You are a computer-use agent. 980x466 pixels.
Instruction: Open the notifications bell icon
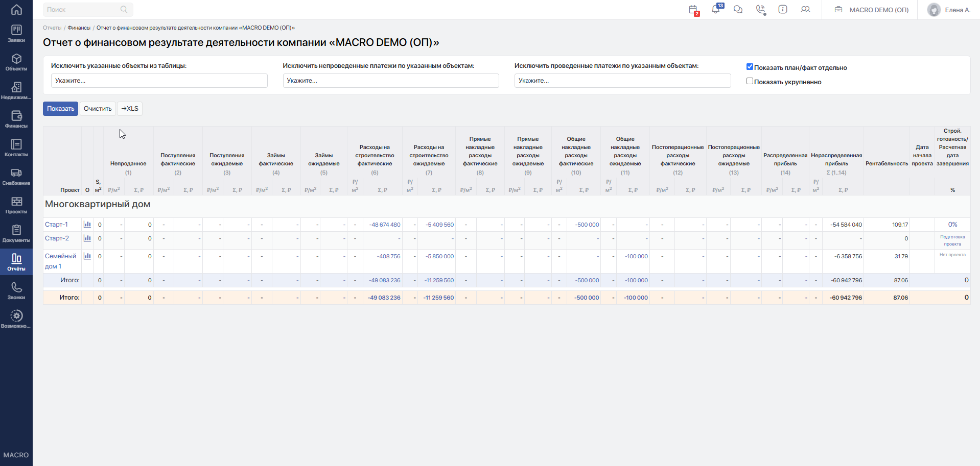click(x=716, y=9)
